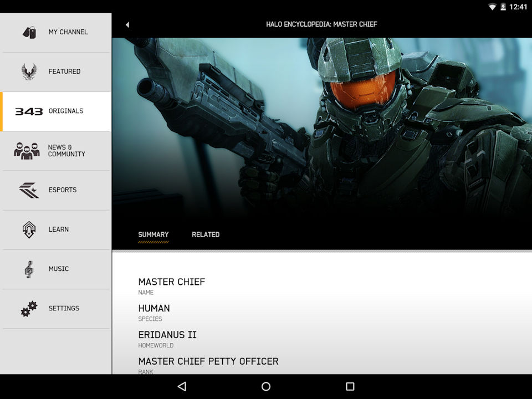Tap the winged Featured emblem icon
The width and height of the screenshot is (532, 399).
[x=29, y=71]
